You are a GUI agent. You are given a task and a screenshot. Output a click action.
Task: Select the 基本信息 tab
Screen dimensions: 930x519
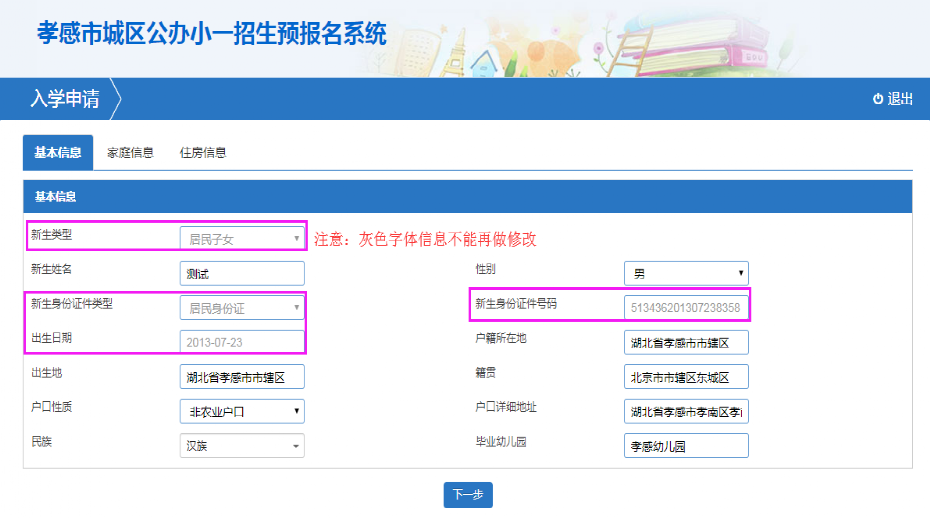click(58, 153)
